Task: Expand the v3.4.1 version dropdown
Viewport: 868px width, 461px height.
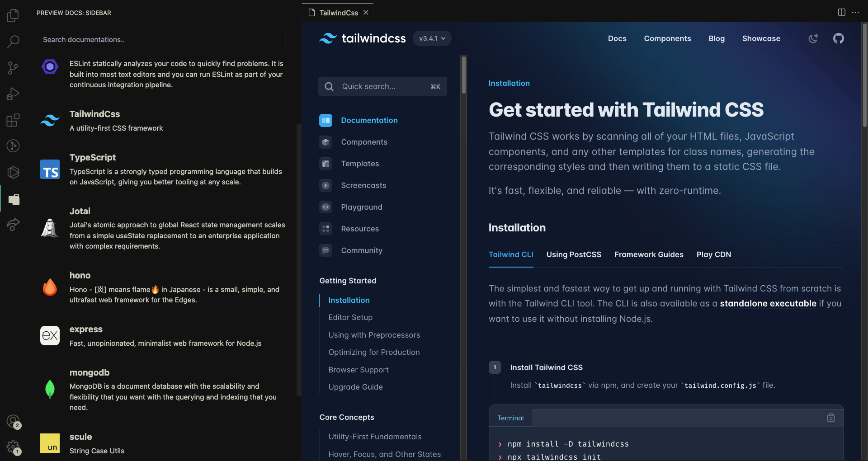Action: pyautogui.click(x=432, y=38)
